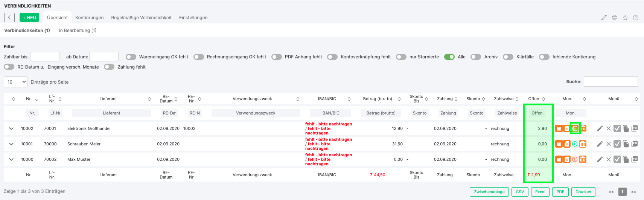
Task: Open the Regelmäßige Verbindlichkeit tab
Action: click(x=141, y=18)
